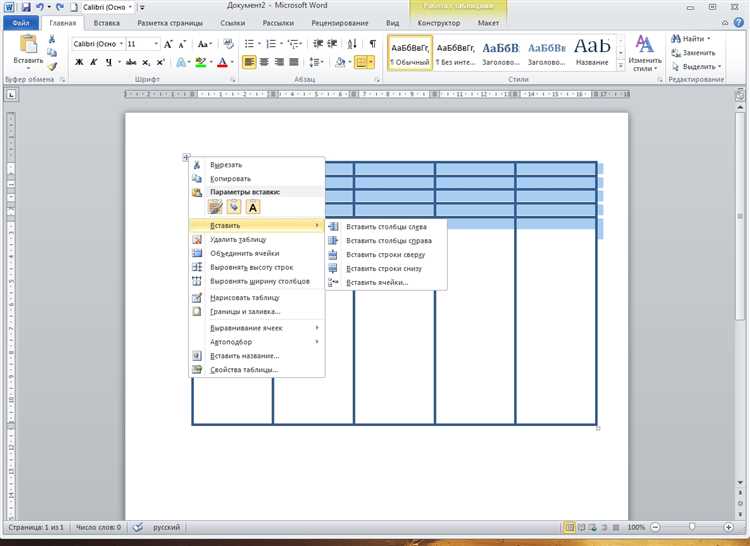Screen dimensions: 750x546
Task: Apply the Название style
Action: pyautogui.click(x=592, y=53)
